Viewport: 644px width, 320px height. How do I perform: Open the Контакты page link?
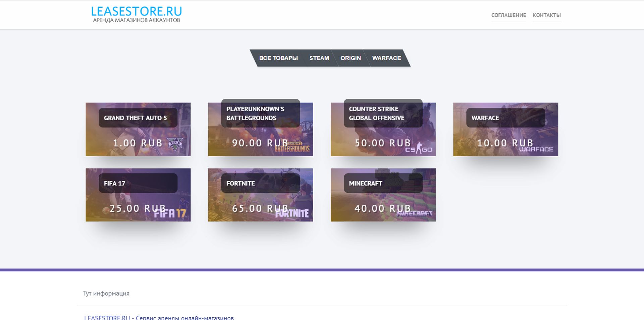click(547, 15)
